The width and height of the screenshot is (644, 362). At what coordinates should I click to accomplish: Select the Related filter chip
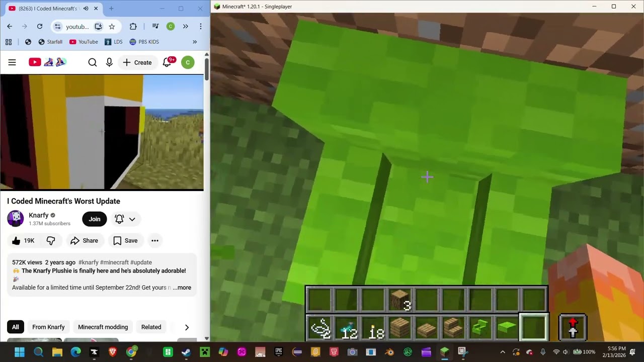(151, 327)
